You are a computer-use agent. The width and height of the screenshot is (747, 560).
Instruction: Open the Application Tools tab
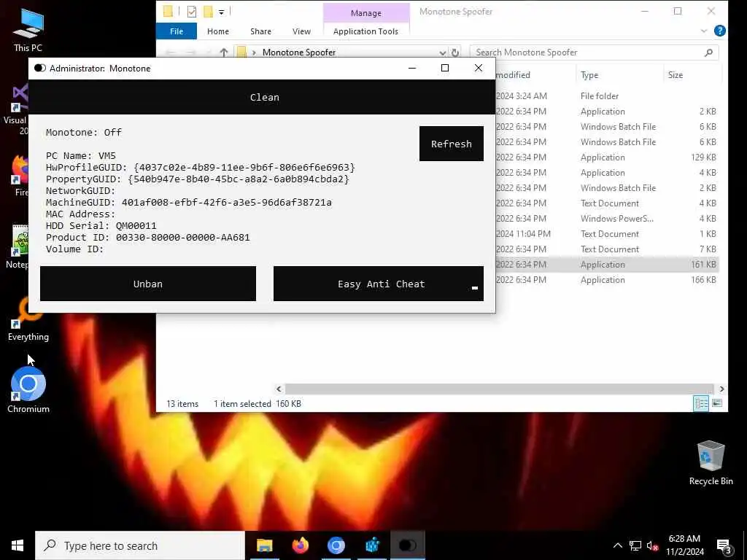[x=365, y=31]
